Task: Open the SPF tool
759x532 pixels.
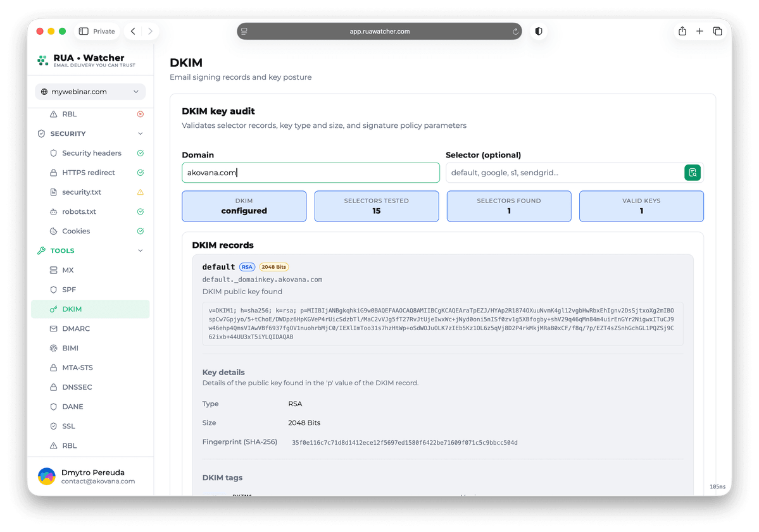Action: [x=90, y=289]
